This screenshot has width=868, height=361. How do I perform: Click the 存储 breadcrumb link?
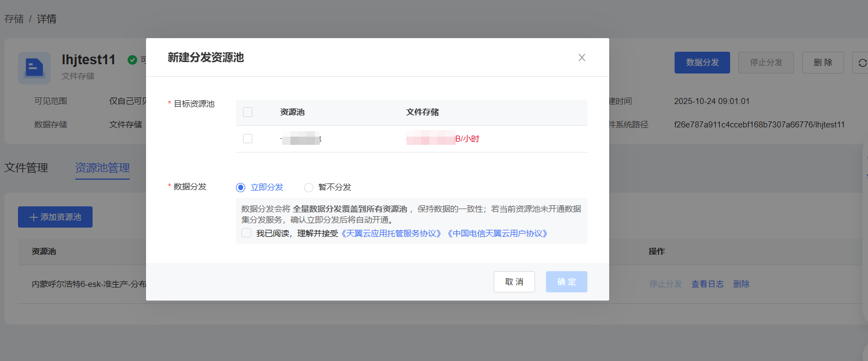pyautogui.click(x=14, y=19)
